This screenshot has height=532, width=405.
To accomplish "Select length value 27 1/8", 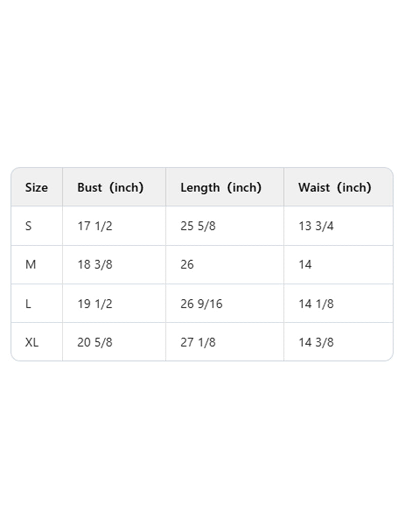I will (x=198, y=343).
